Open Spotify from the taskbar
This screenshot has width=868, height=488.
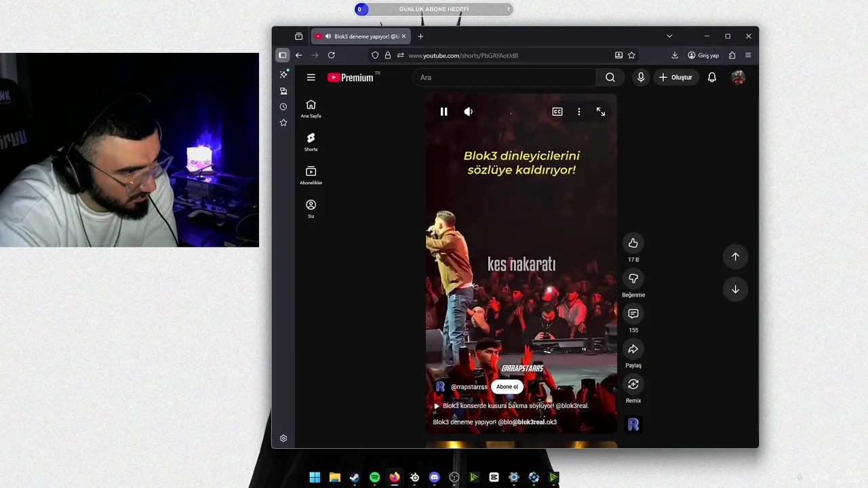[x=374, y=477]
